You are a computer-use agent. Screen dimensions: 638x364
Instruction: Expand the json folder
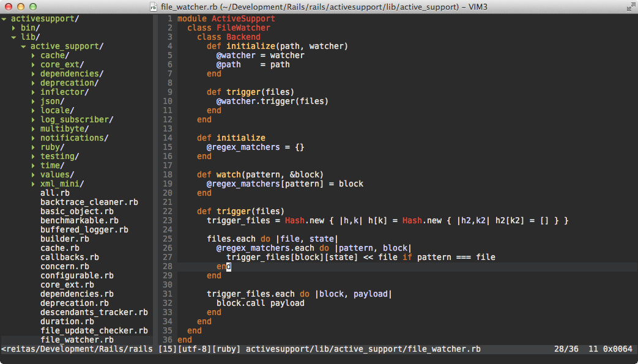point(32,101)
